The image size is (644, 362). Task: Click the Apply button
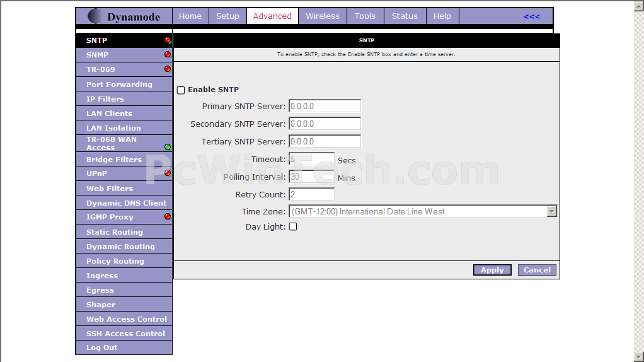[x=492, y=270]
